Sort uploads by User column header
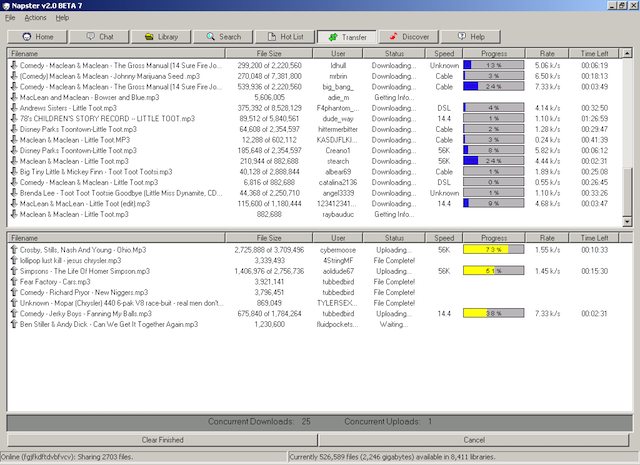 coord(338,238)
